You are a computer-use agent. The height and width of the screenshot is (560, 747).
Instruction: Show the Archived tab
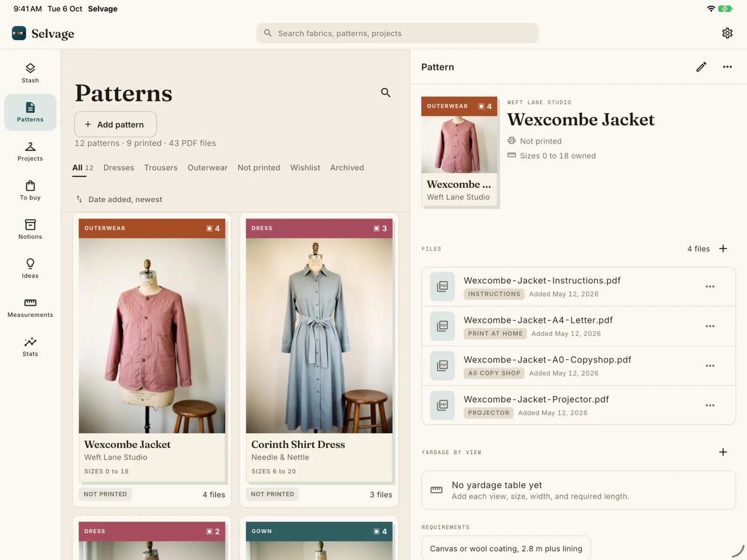[x=347, y=168]
